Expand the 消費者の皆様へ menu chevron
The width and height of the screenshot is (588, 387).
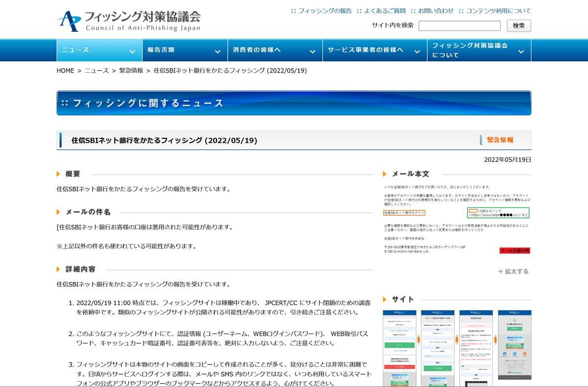point(313,51)
